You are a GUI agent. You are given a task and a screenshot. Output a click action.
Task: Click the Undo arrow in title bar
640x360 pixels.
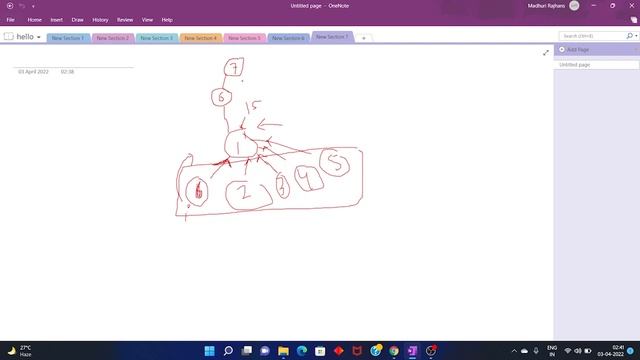[22, 6]
